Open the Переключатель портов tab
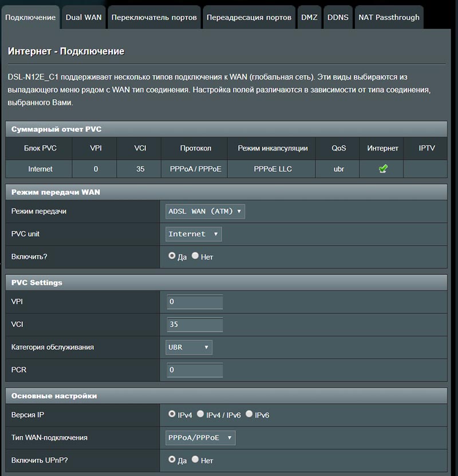 point(154,17)
